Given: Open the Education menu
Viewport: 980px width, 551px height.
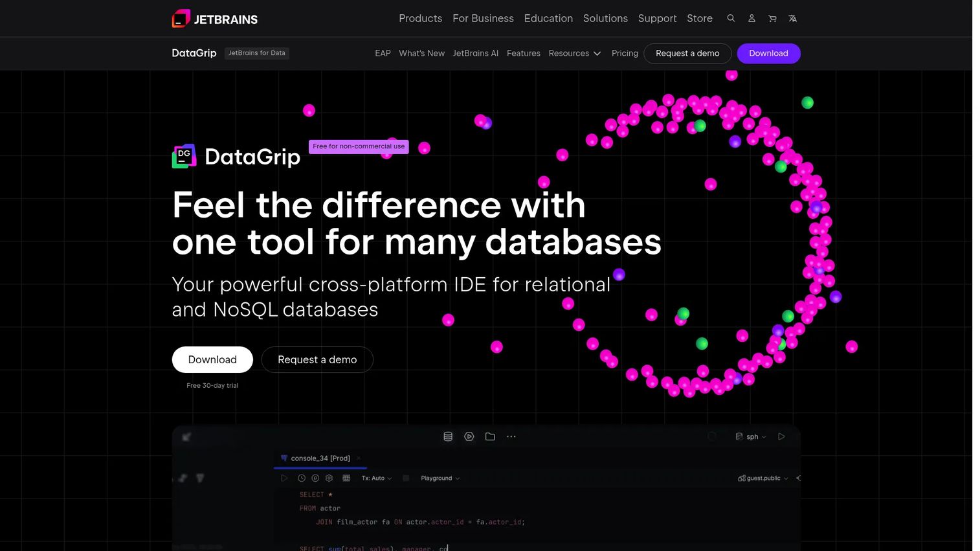Looking at the screenshot, I should tap(548, 18).
